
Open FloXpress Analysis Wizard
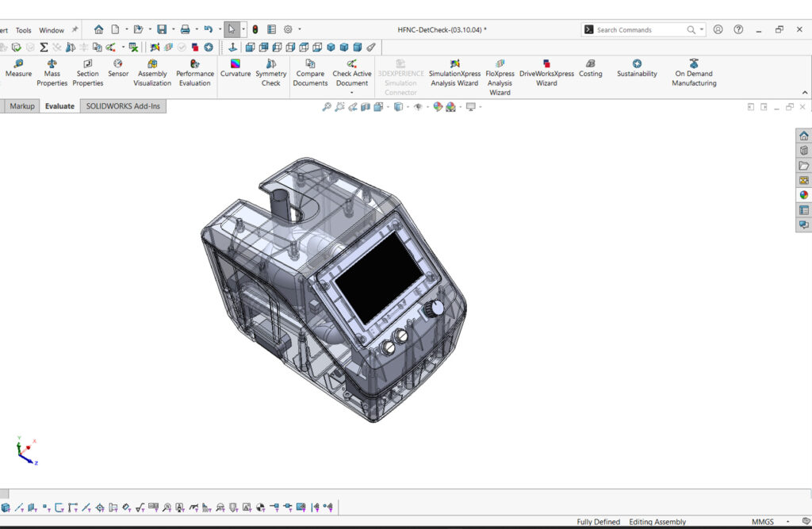pos(500,78)
